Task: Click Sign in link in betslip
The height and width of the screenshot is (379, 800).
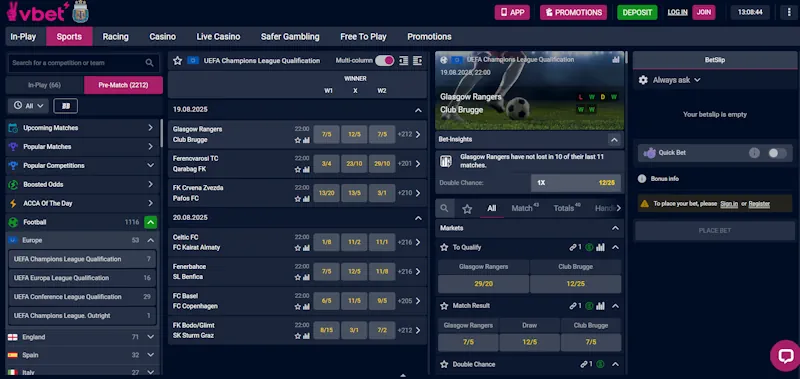Action: [x=729, y=204]
